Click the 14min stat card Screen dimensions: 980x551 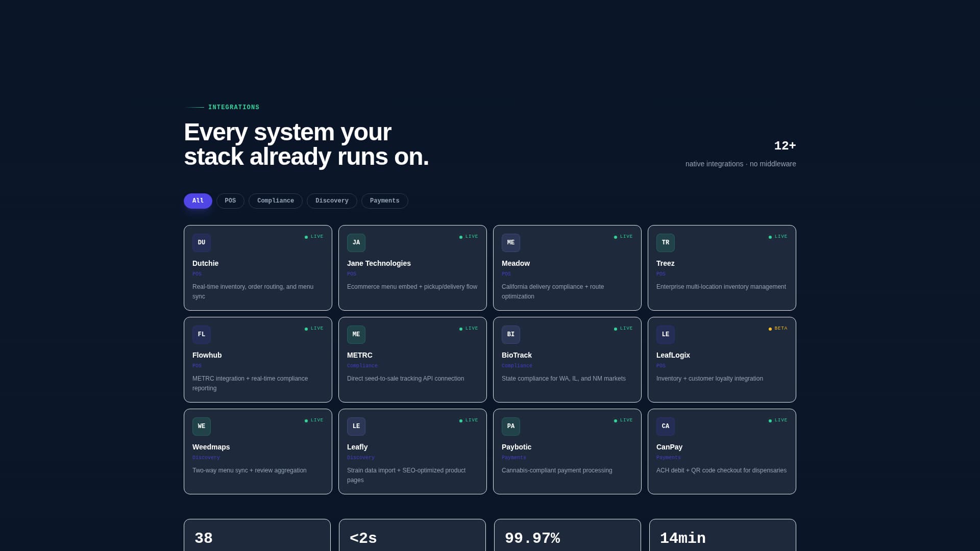[x=723, y=535]
